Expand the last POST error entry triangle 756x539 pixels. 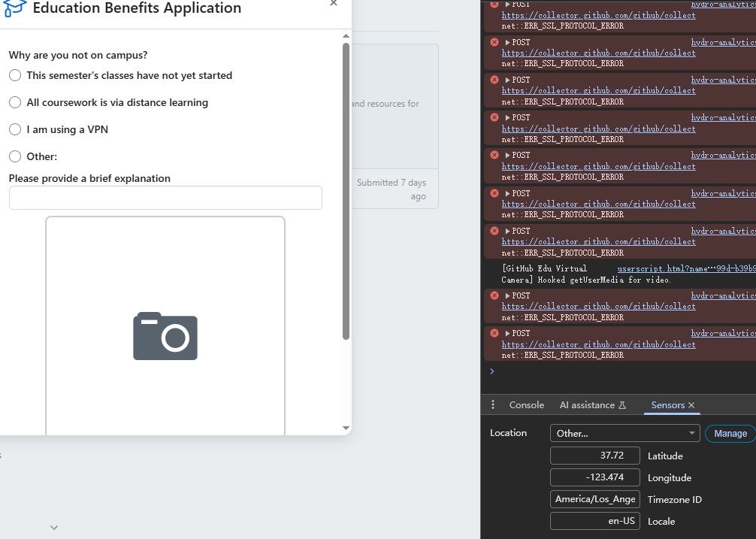tap(507, 333)
